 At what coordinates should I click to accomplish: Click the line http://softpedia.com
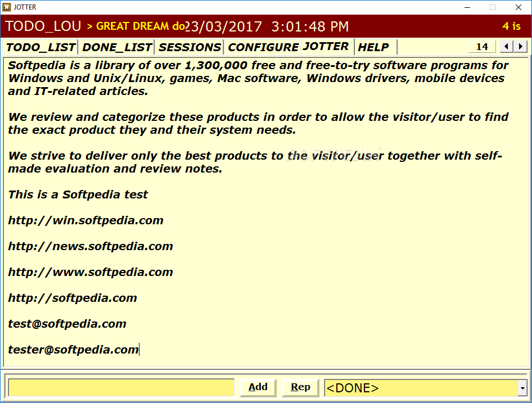point(73,298)
